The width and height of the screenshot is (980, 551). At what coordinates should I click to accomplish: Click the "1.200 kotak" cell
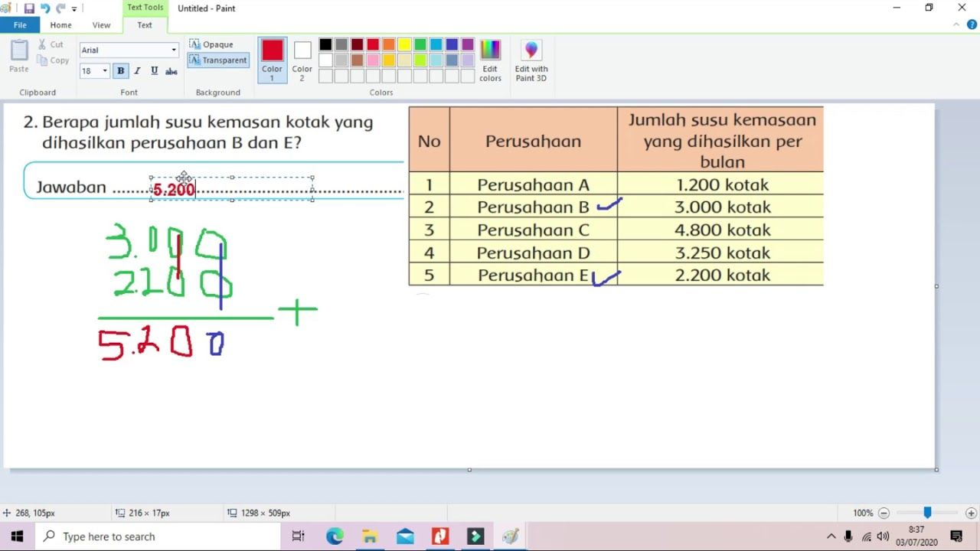(x=722, y=184)
